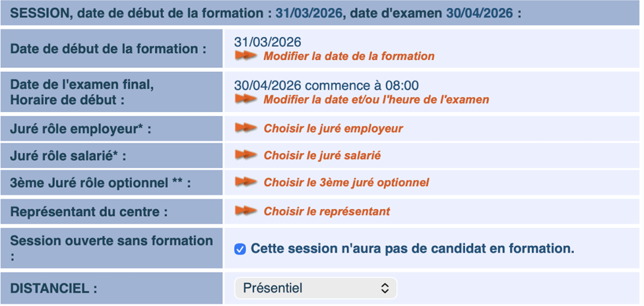Click the arrow icon before Choisir le représentant
This screenshot has height=306, width=644.
coord(246,211)
